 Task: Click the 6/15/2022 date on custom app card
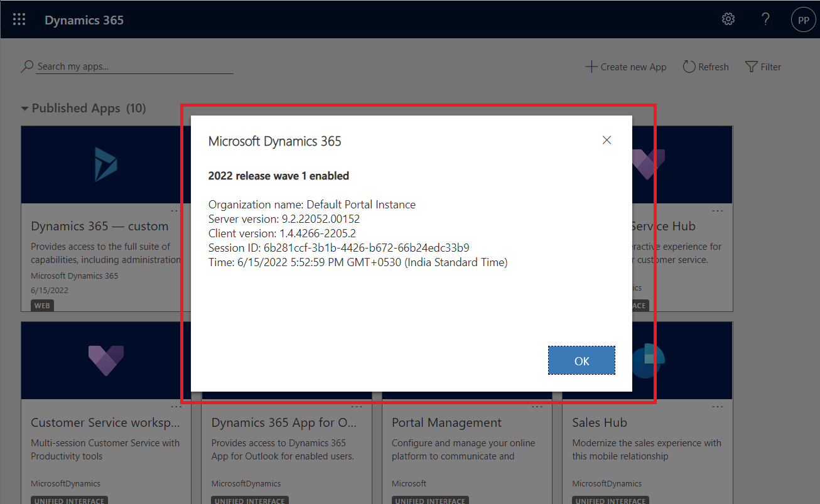(50, 290)
